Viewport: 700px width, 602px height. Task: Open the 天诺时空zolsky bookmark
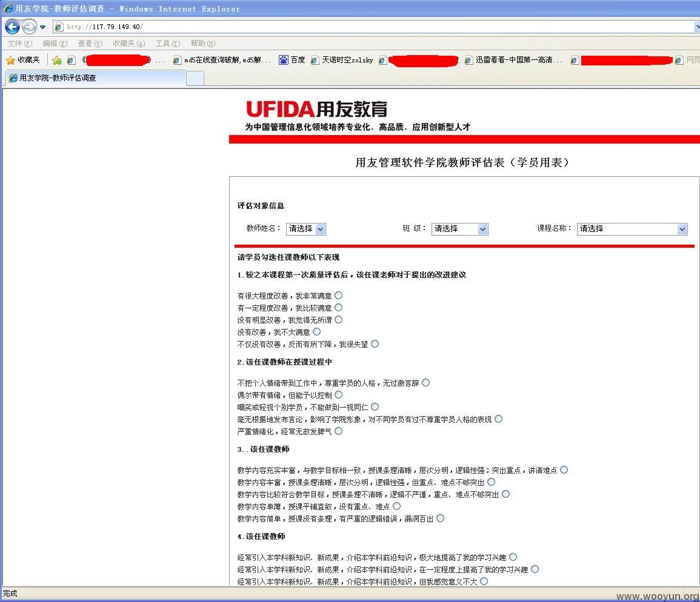(342, 60)
